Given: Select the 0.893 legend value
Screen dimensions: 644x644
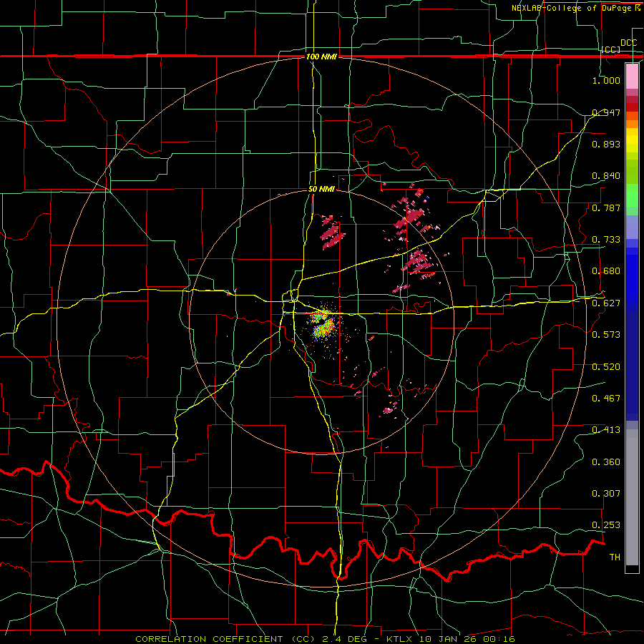Looking at the screenshot, I should tap(606, 144).
